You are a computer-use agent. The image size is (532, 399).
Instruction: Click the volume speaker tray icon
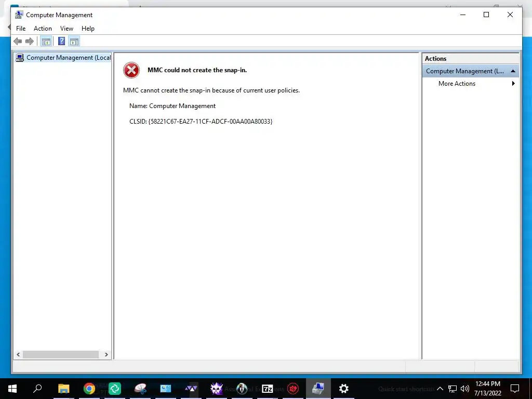point(465,389)
